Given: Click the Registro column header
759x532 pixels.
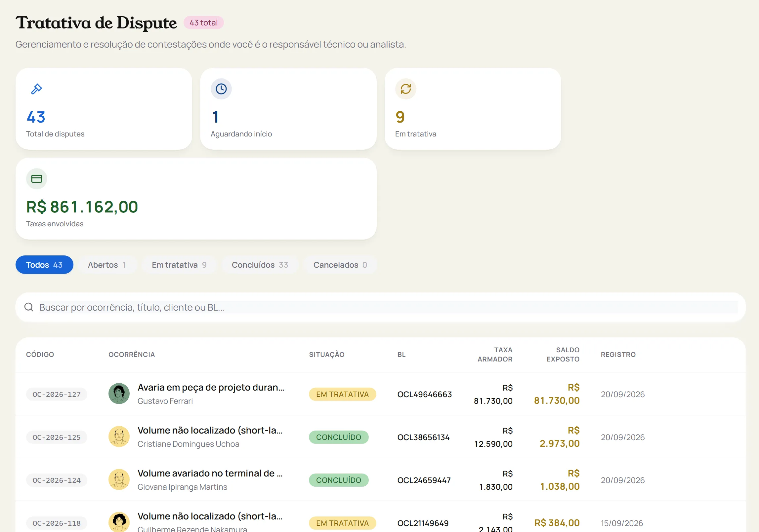Looking at the screenshot, I should click(618, 355).
